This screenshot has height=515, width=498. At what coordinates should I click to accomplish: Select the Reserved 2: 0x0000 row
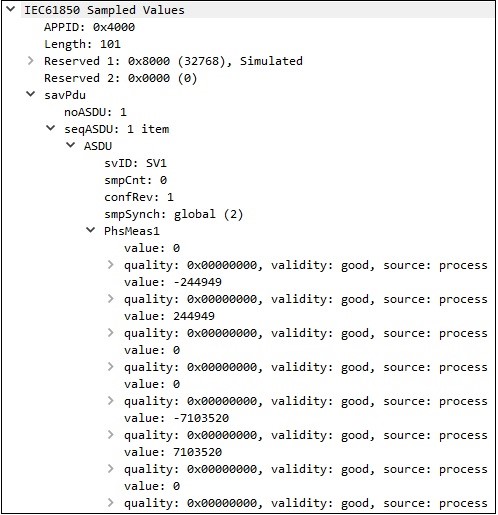pyautogui.click(x=120, y=78)
